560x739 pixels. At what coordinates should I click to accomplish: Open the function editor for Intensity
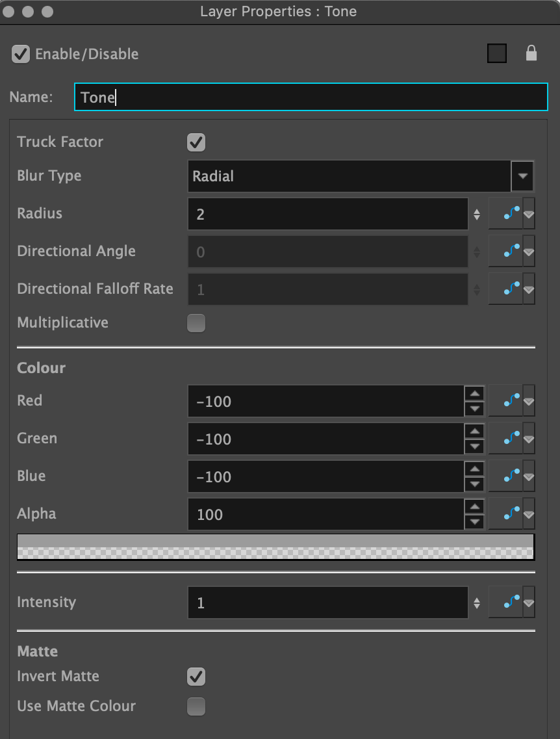click(509, 602)
